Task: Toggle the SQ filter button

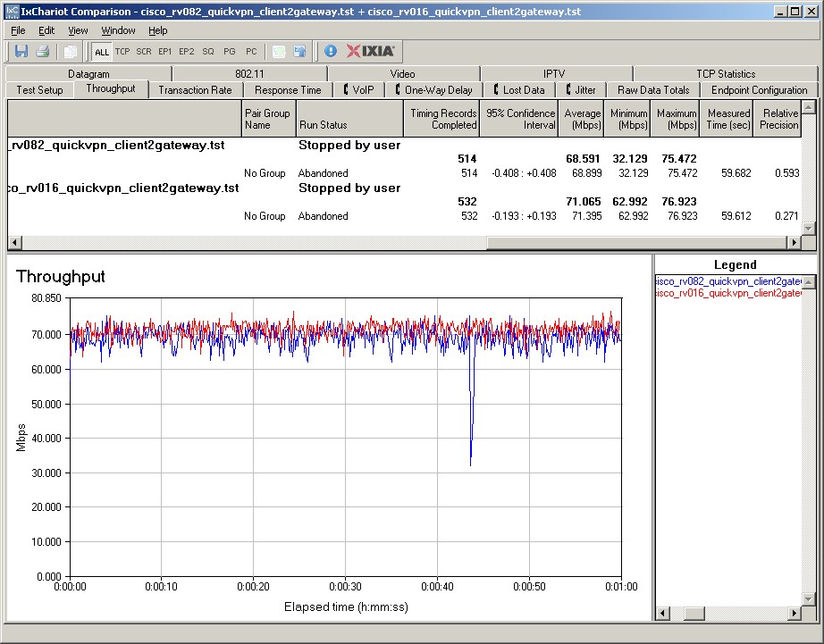Action: coord(208,52)
